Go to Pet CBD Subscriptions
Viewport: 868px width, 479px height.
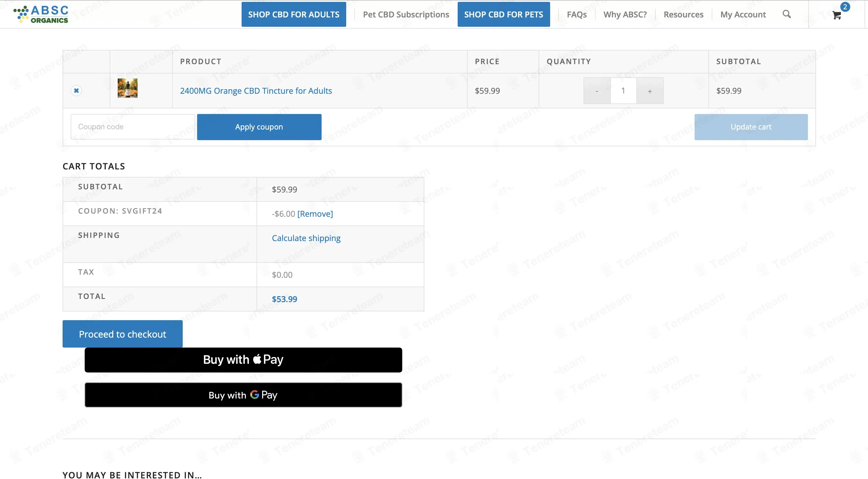406,15
